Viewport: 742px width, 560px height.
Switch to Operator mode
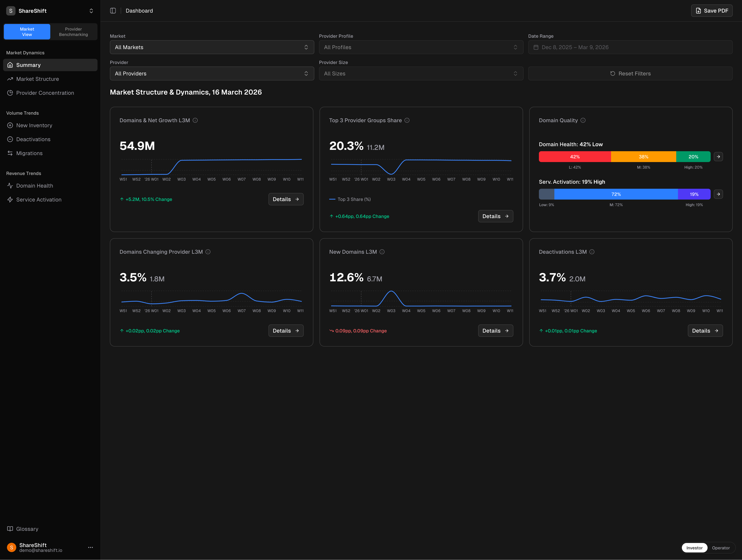[x=721, y=548]
